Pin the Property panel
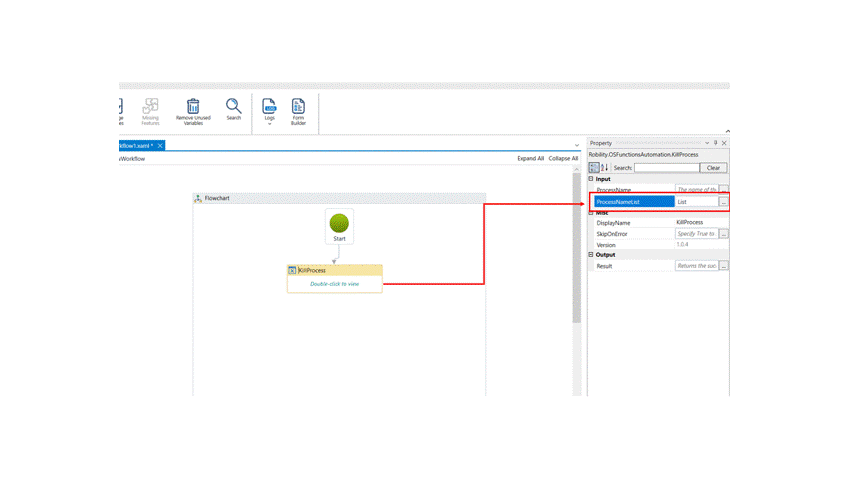The height and width of the screenshot is (480, 853). [x=715, y=143]
